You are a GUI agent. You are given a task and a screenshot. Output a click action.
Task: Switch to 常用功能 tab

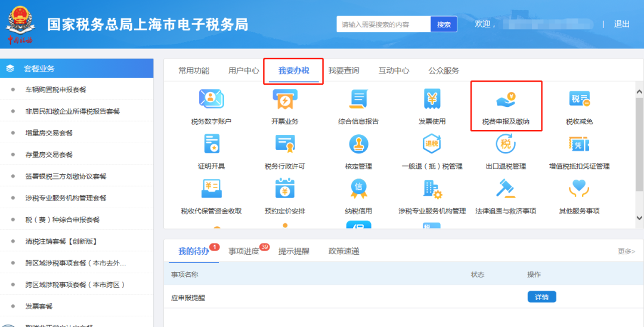[194, 70]
